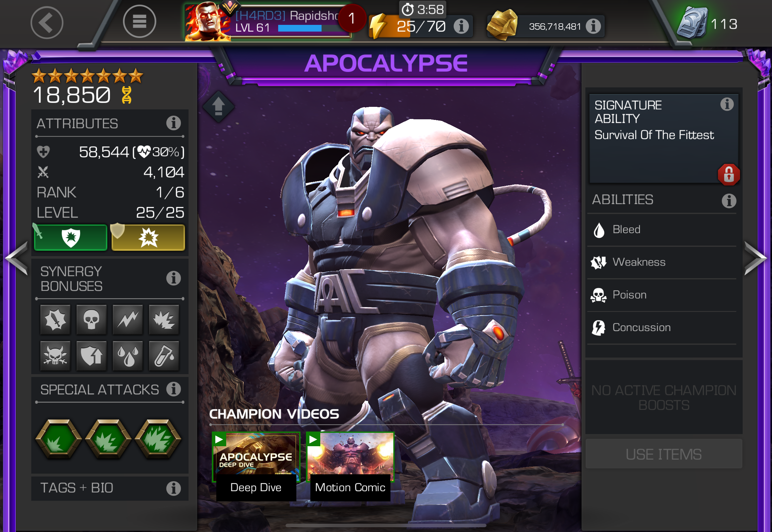Tap the test tube synergy icon
The height and width of the screenshot is (532, 772).
[164, 356]
